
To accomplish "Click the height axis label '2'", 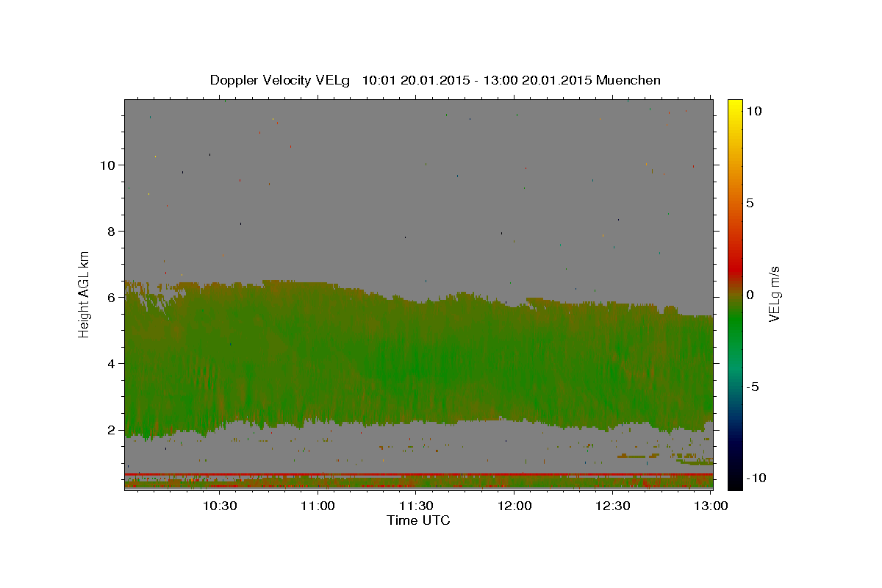I will pyautogui.click(x=112, y=430).
